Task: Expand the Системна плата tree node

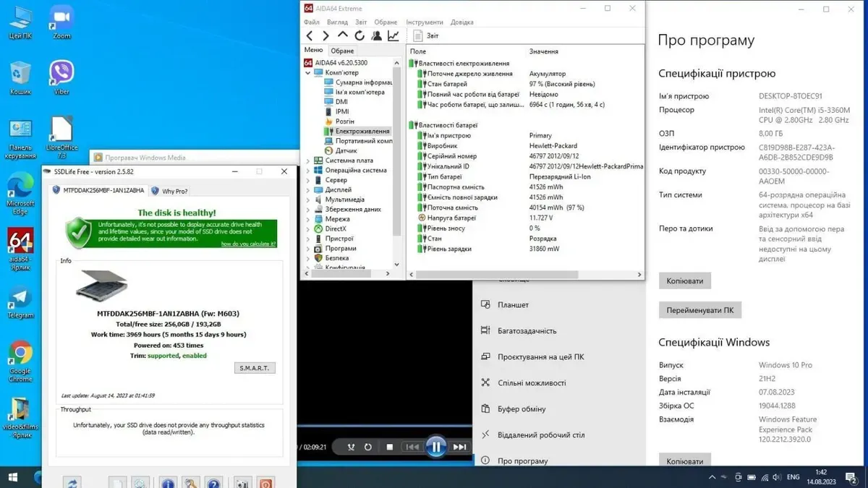Action: (308, 160)
